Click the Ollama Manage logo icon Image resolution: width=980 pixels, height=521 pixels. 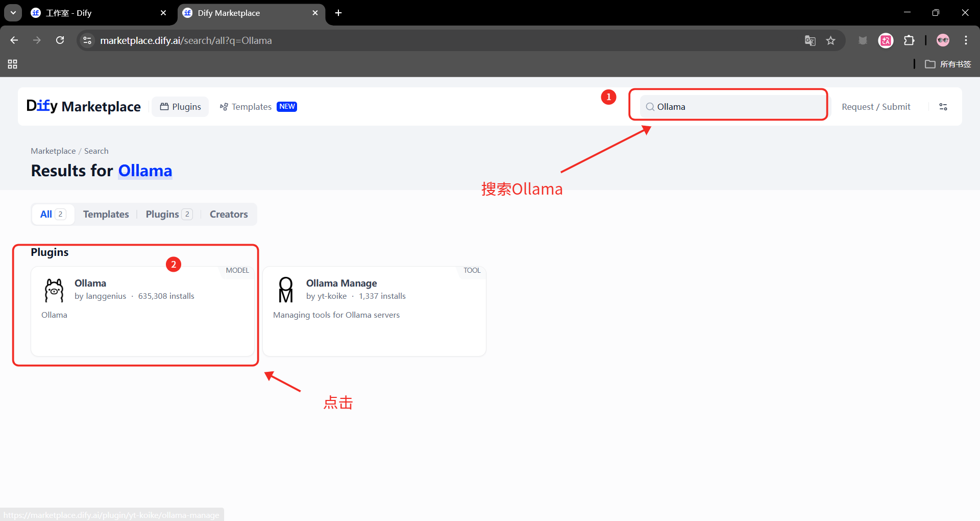point(286,290)
